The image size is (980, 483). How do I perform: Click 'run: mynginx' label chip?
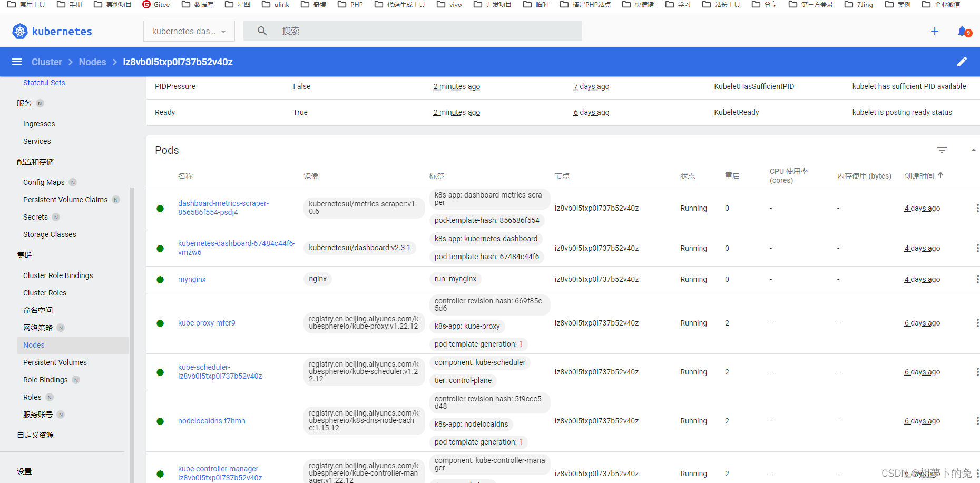click(455, 279)
